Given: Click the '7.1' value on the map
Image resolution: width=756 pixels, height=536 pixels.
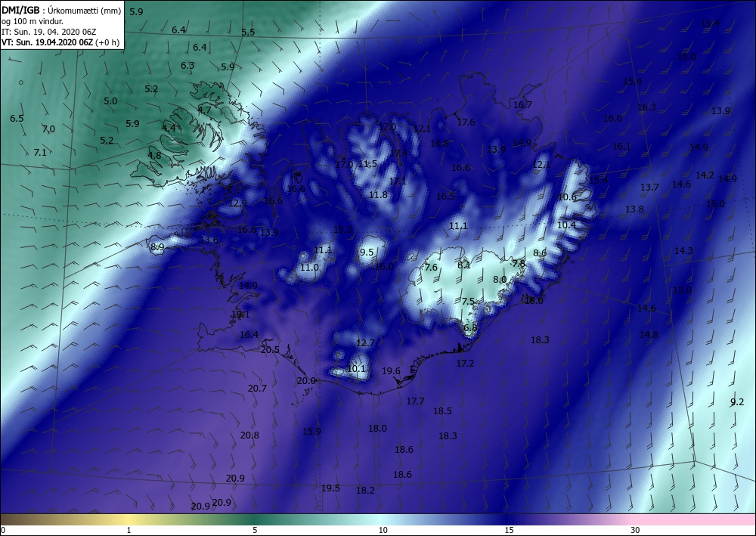Looking at the screenshot, I should [40, 152].
